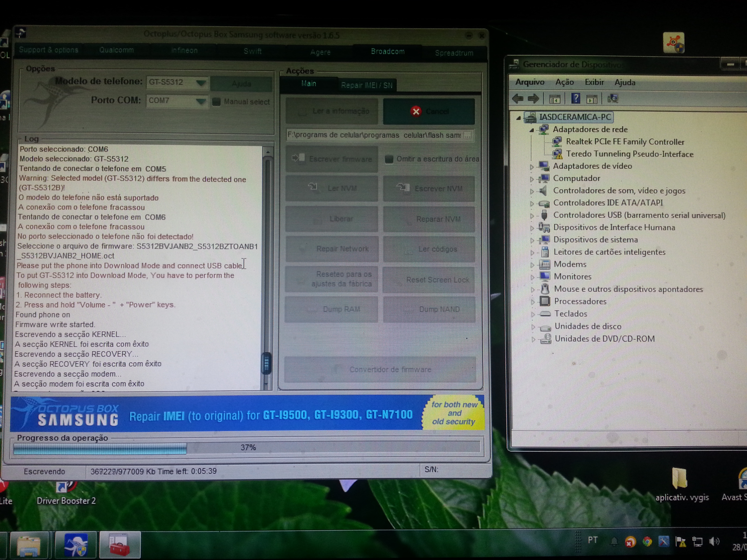The width and height of the screenshot is (747, 560).
Task: Open the Ação menu in Device Manager
Action: (564, 82)
